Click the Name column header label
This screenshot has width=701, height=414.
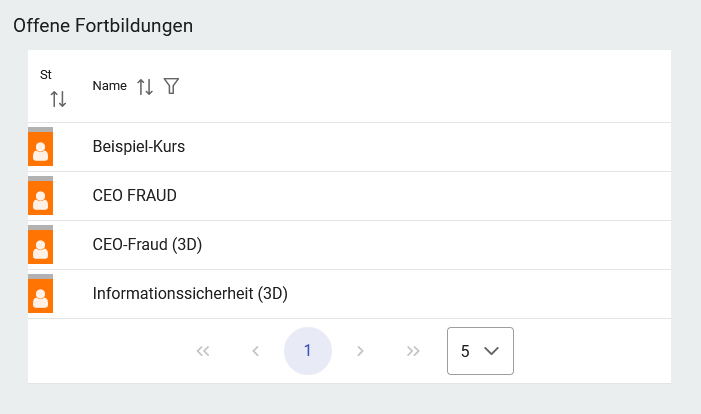(x=109, y=86)
